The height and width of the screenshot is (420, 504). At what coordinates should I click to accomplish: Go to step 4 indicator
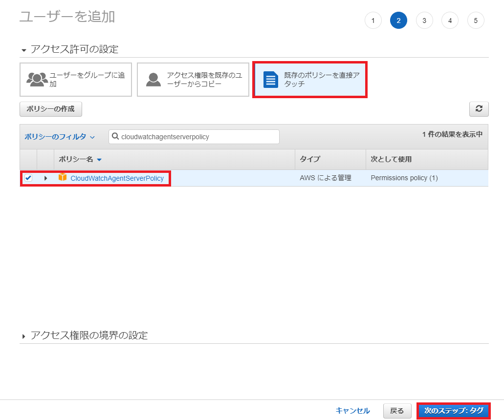pos(450,20)
